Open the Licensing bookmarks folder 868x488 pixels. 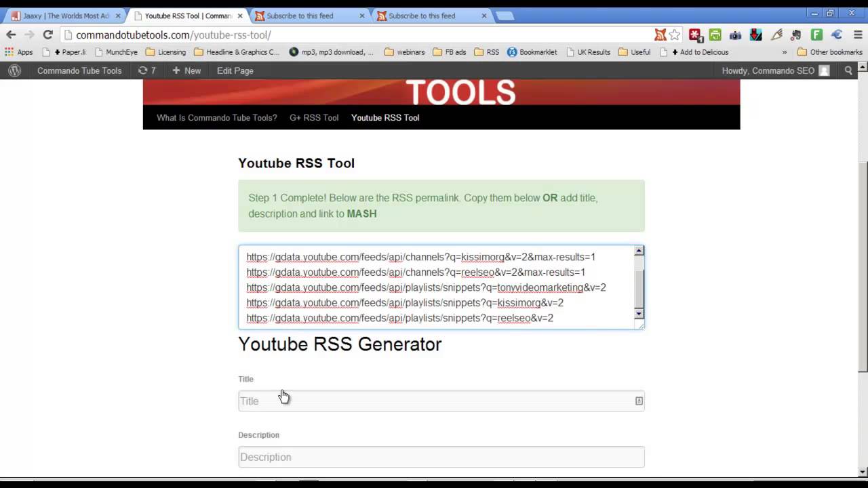165,52
